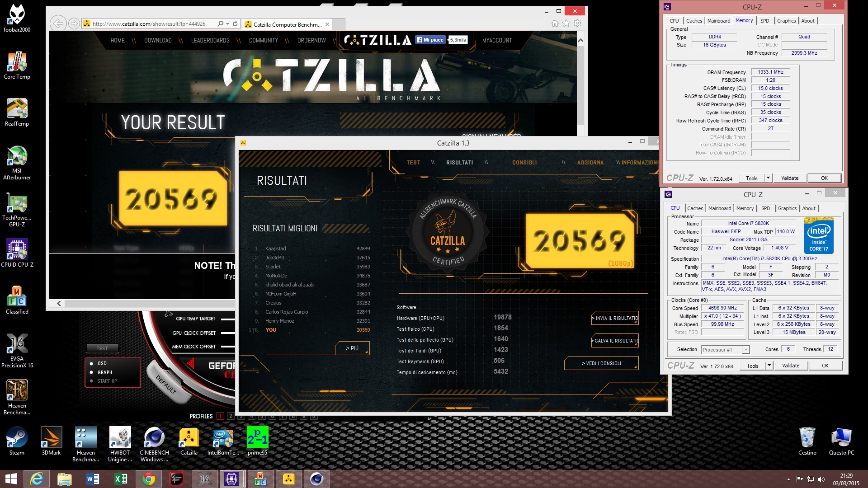Click the browser home icon
Screen dimensions: 868x488
point(555,23)
